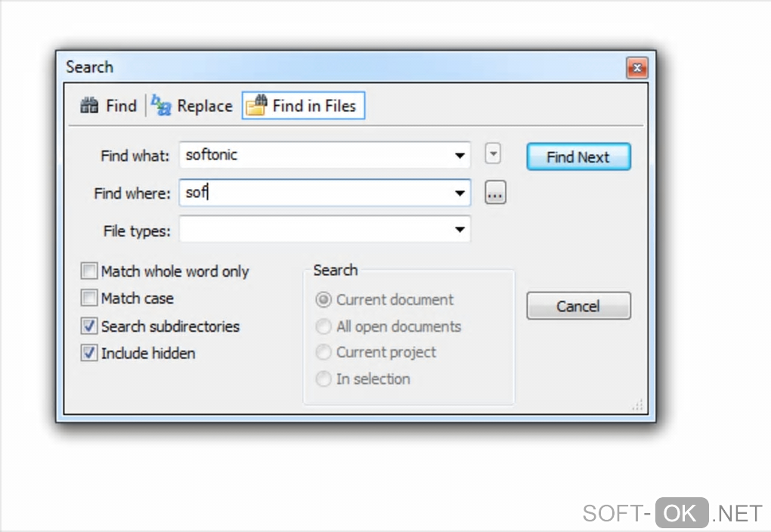Screen dimensions: 771x532
Task: Select the Current document radio button
Action: 324,300
